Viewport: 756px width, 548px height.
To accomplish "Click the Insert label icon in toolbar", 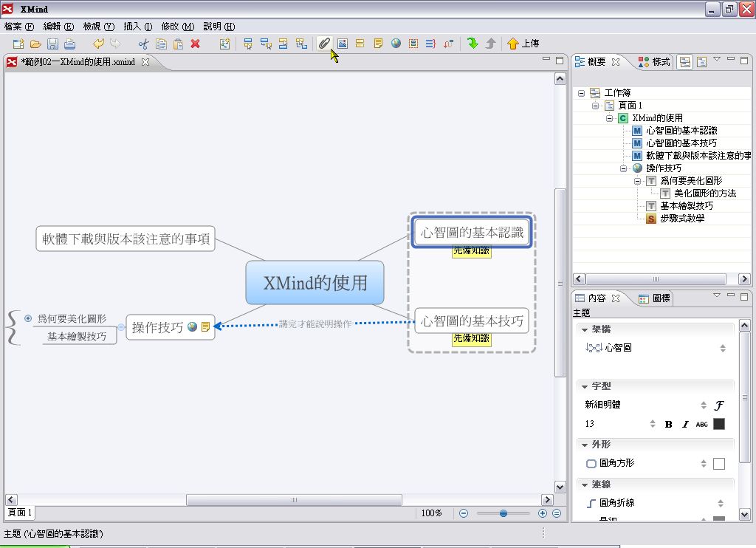I will click(360, 44).
